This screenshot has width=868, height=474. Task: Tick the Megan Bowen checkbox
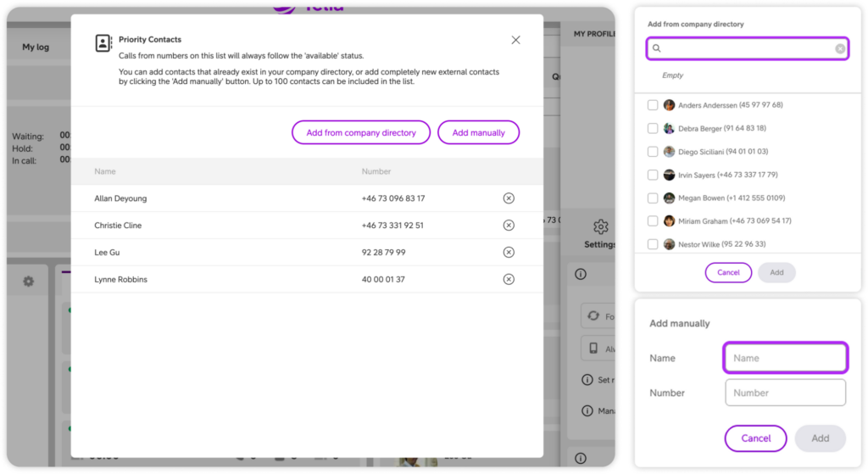pos(653,198)
